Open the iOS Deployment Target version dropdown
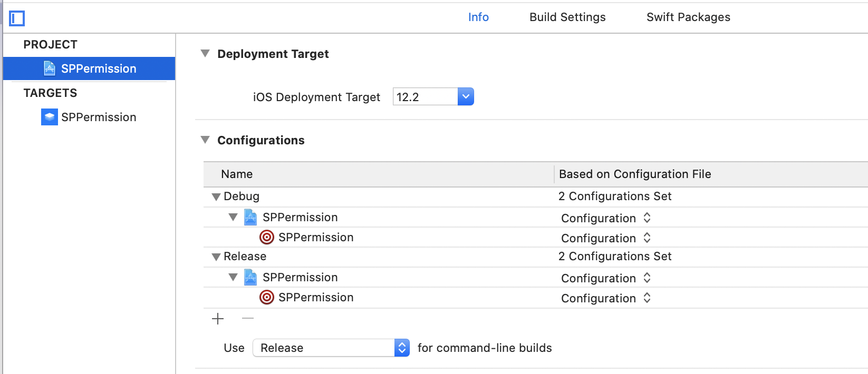 point(466,97)
